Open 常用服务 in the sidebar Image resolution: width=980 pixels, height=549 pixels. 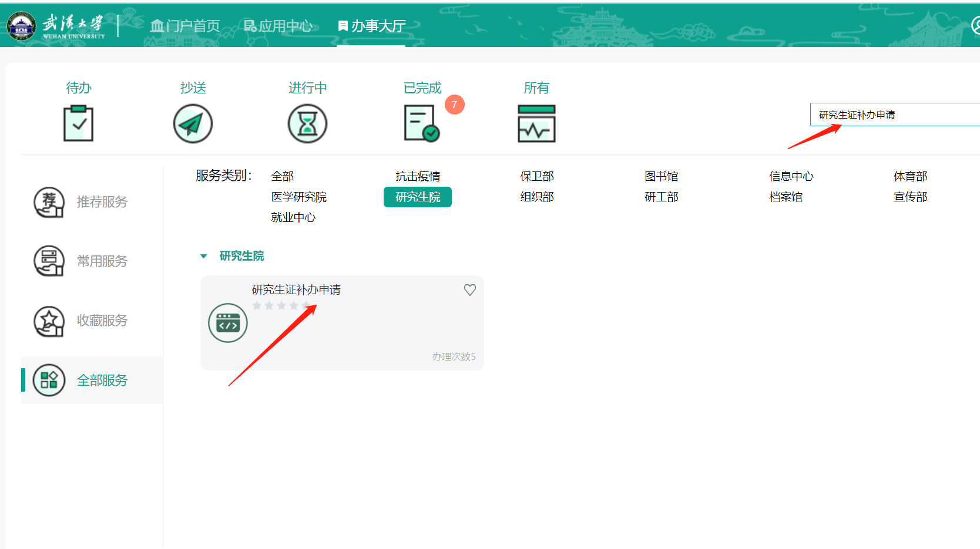pos(102,261)
